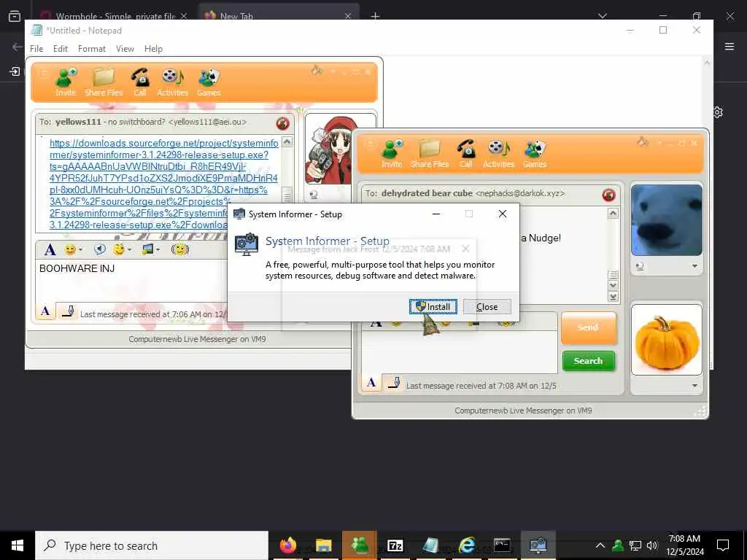Open Activities in dehydrated bear cube chat
This screenshot has width=747, height=560.
pos(499,154)
